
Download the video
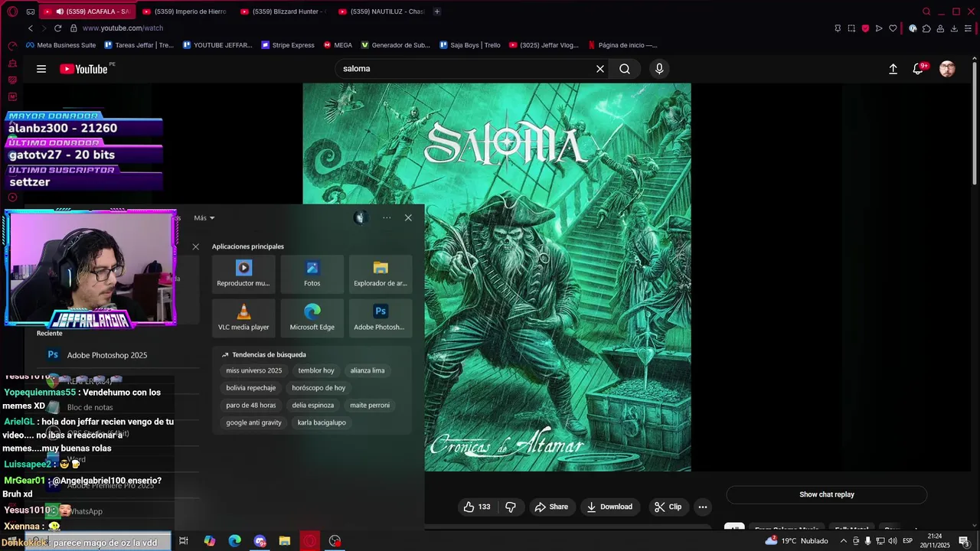(609, 507)
